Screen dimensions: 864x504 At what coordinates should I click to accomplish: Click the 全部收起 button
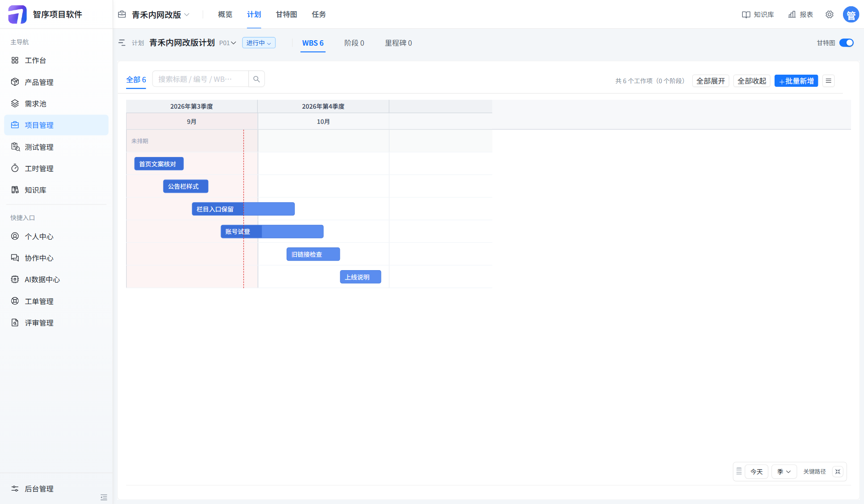coord(752,81)
